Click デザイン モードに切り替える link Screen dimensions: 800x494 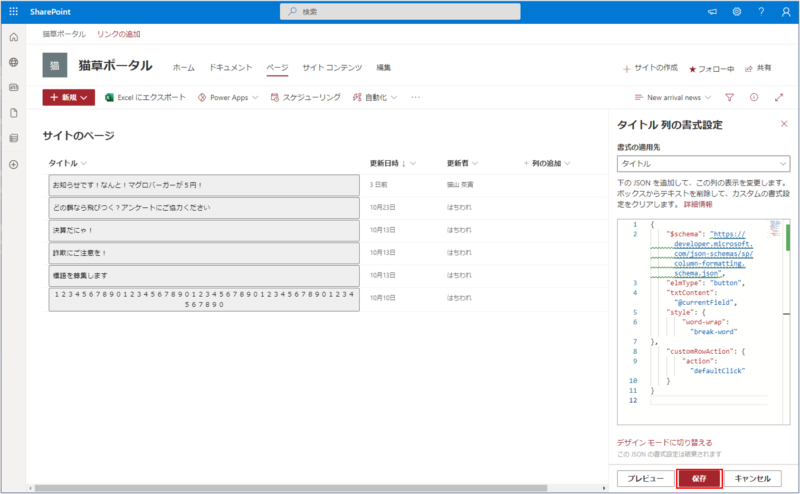(664, 441)
